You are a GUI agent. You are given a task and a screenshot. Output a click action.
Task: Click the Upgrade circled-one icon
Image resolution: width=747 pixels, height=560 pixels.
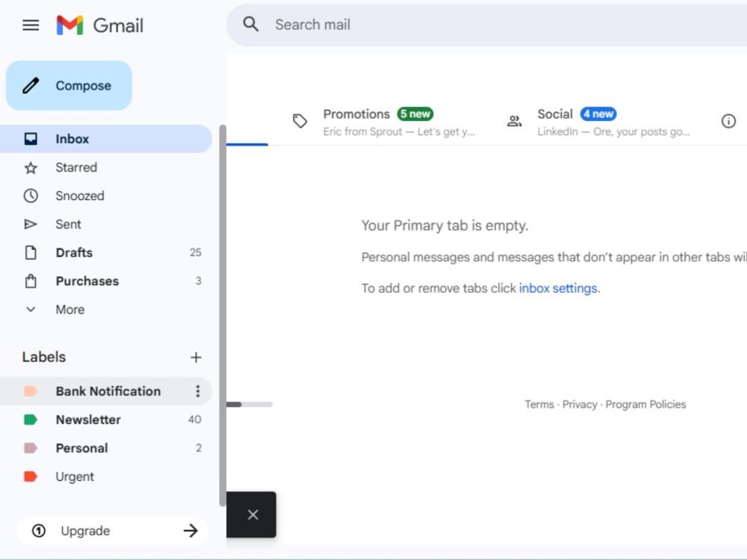(39, 530)
